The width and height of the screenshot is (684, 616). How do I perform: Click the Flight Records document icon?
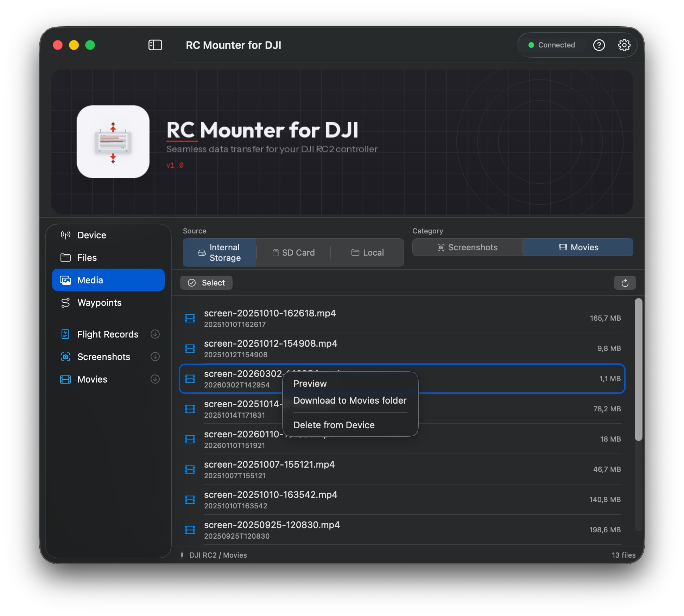(65, 334)
